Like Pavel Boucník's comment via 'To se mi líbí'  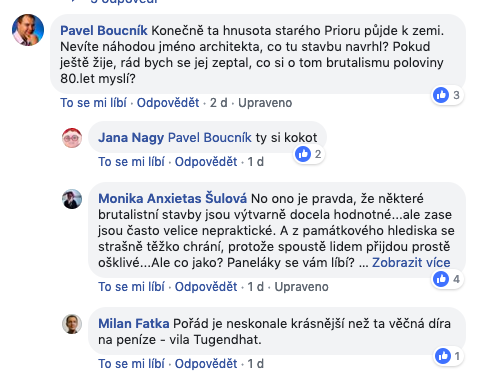(x=93, y=103)
